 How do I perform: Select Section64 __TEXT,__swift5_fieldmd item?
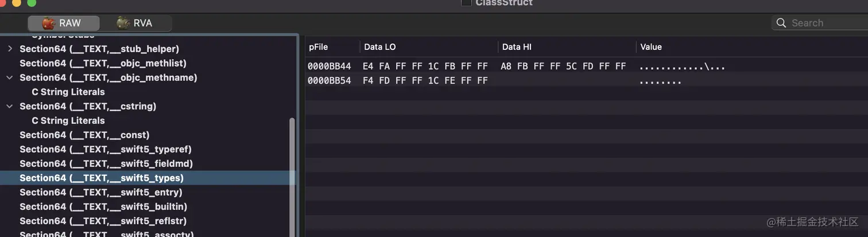click(106, 164)
